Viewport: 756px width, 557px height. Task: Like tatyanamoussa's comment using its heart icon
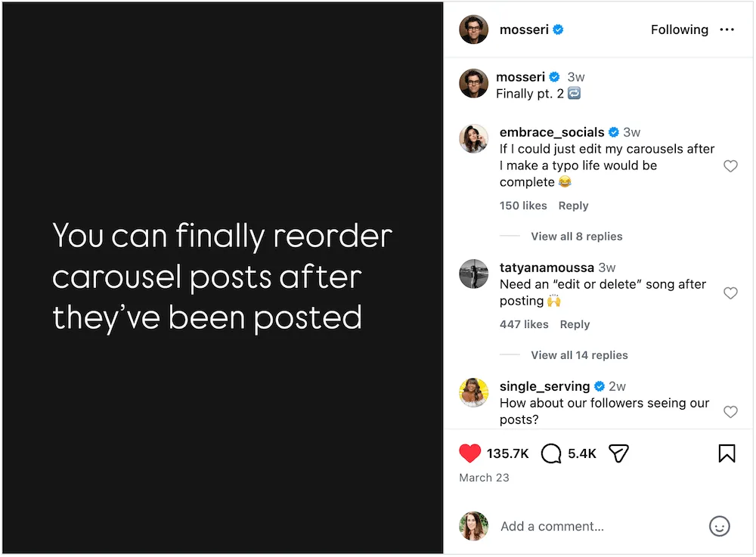tap(730, 293)
